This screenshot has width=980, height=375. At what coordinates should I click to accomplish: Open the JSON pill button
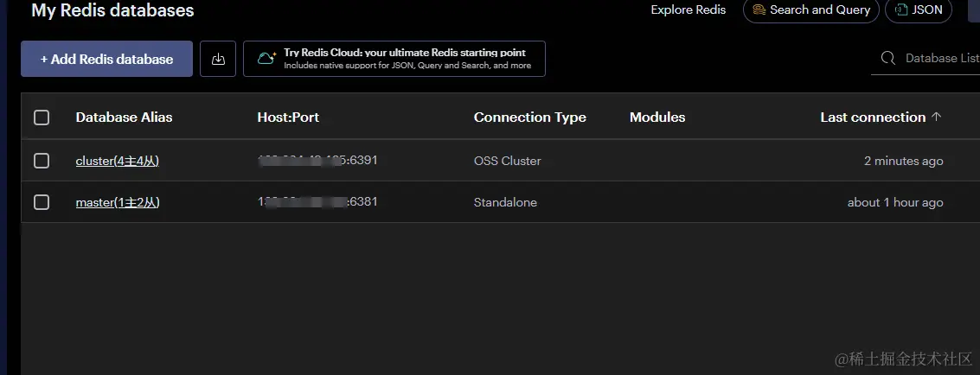(x=918, y=10)
